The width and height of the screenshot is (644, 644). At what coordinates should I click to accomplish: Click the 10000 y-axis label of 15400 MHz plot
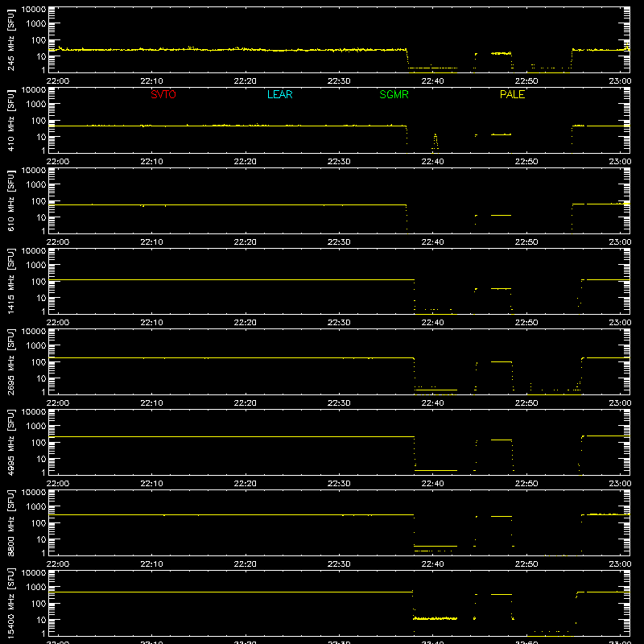(x=34, y=573)
